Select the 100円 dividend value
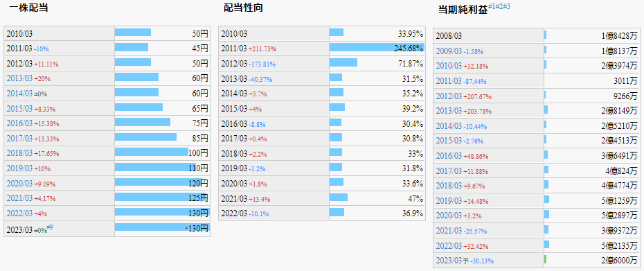The height and width of the screenshot is (271, 644). [199, 153]
